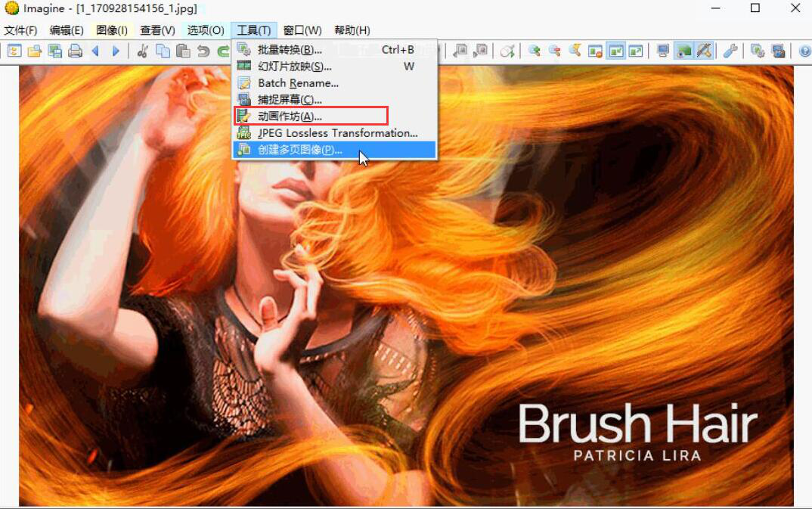
Task: Click the Print toolbar icon
Action: pyautogui.click(x=76, y=51)
